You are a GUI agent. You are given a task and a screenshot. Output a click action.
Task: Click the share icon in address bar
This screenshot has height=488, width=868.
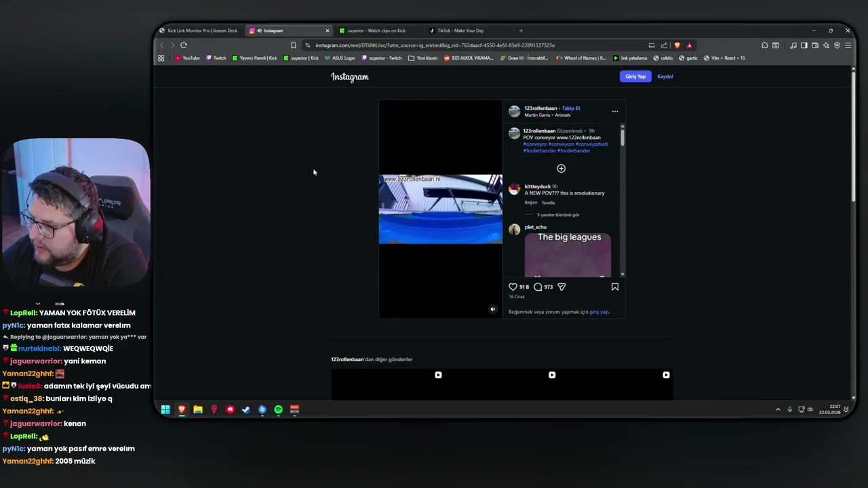pos(664,45)
